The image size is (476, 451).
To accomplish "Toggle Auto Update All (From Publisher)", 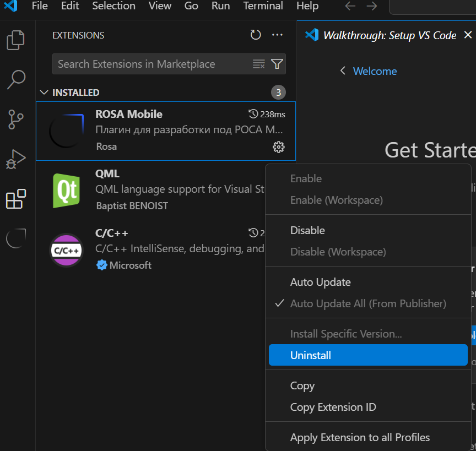I will (368, 303).
